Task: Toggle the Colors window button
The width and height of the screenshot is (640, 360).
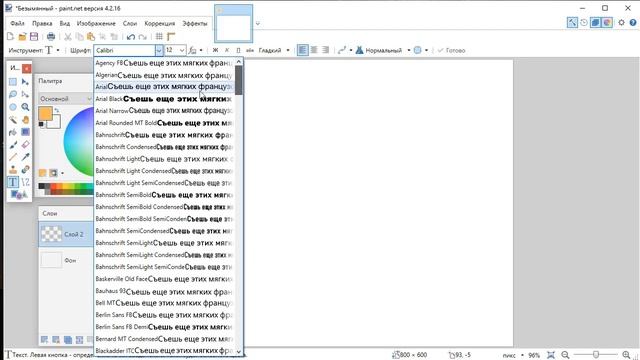Action: [607, 22]
